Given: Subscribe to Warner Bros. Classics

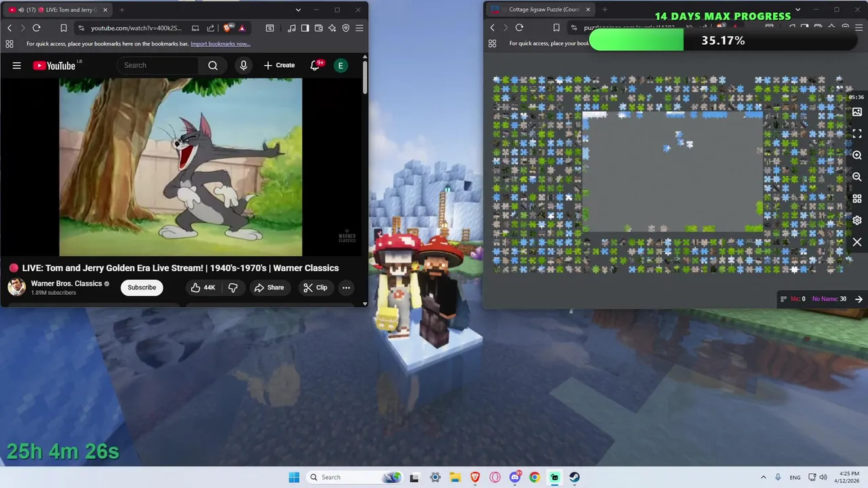Looking at the screenshot, I should pyautogui.click(x=142, y=287).
